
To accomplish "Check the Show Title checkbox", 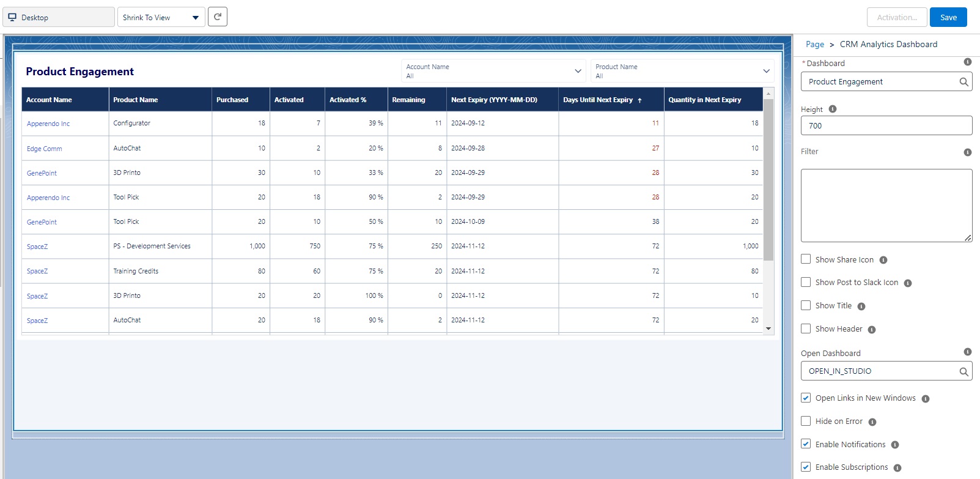I will coord(806,305).
